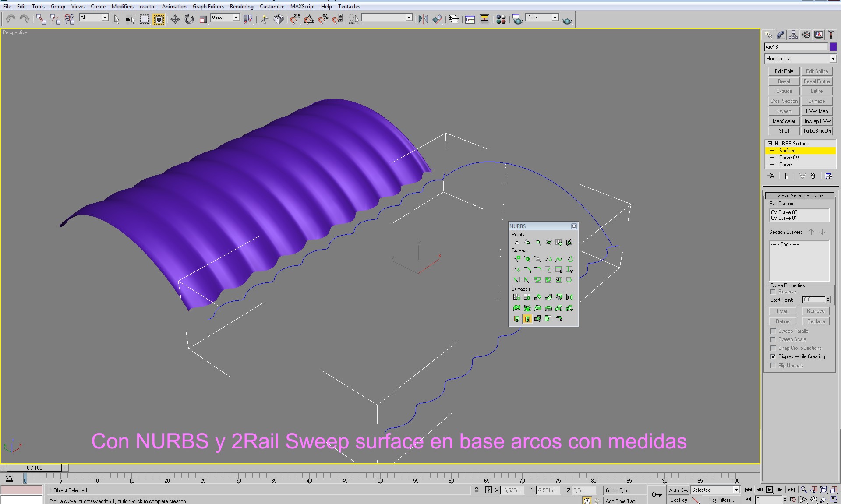Apply the TurboSmooth modifier button
841x504 pixels.
(x=816, y=131)
